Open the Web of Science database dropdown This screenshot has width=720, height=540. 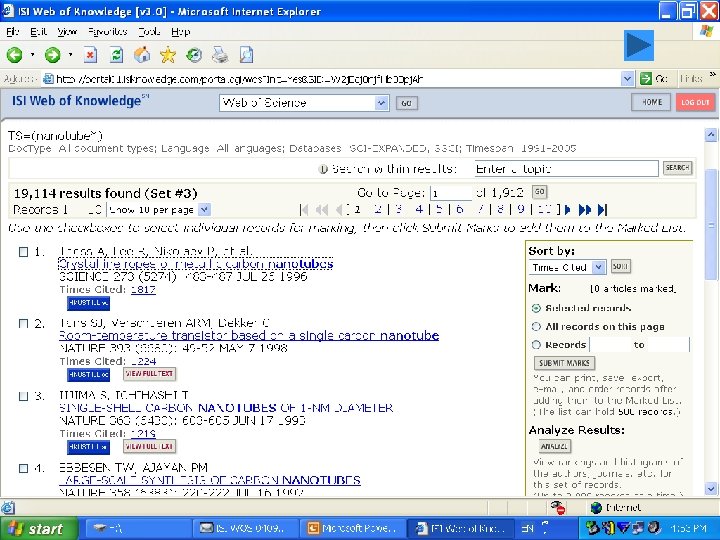click(381, 103)
